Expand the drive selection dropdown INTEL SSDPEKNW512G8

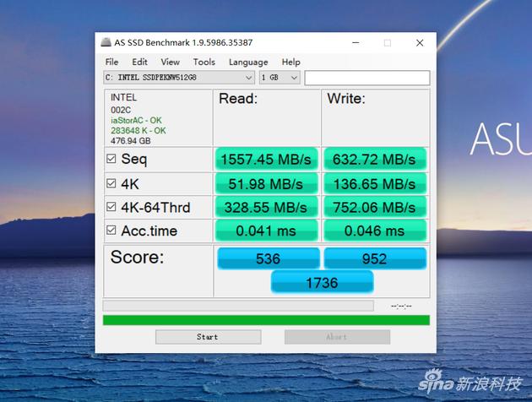(x=179, y=78)
